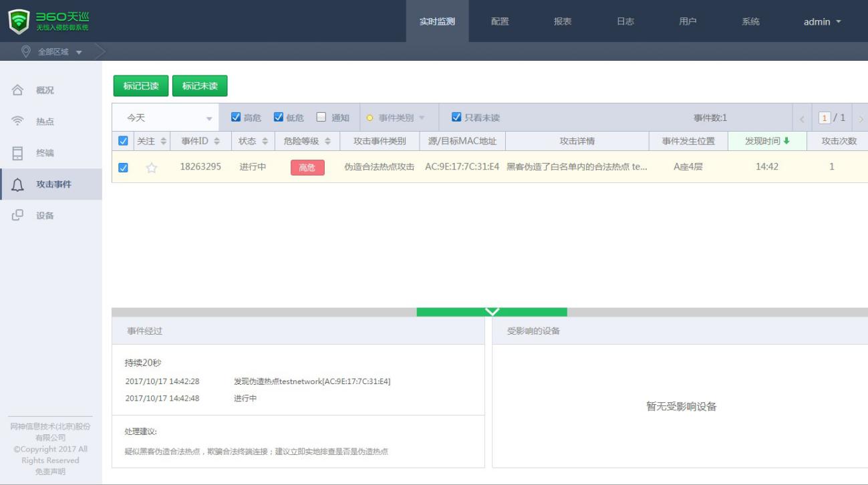Enable the 通知 filter checkbox
This screenshot has height=485, width=868.
coord(321,117)
